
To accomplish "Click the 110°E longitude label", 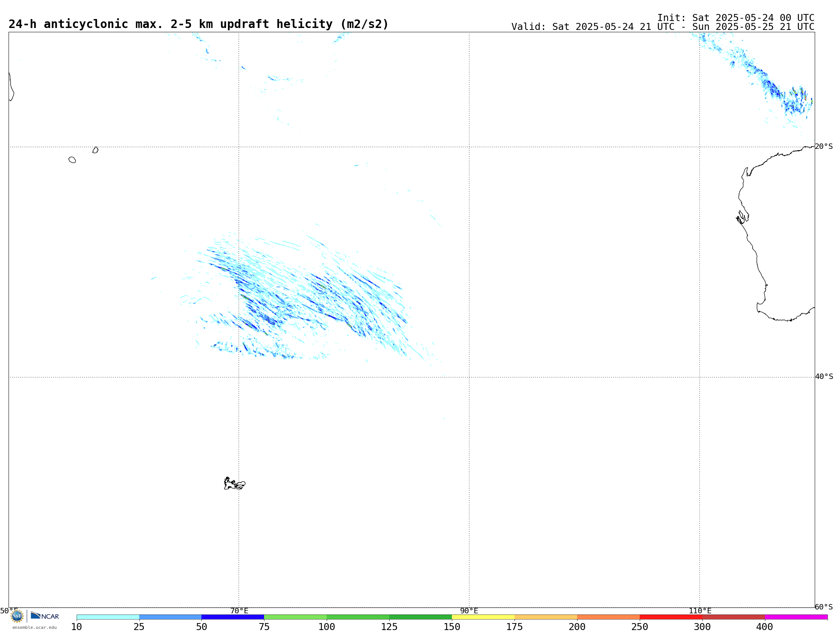I will coord(700,611).
